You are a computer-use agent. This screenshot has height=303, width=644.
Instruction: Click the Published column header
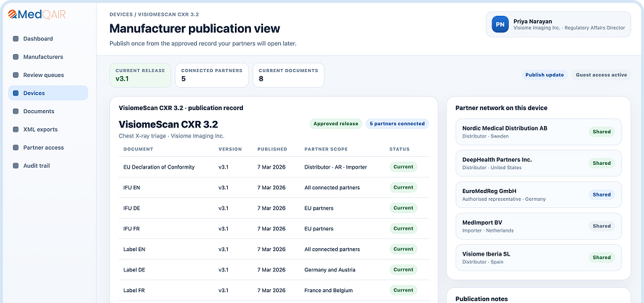[272, 149]
